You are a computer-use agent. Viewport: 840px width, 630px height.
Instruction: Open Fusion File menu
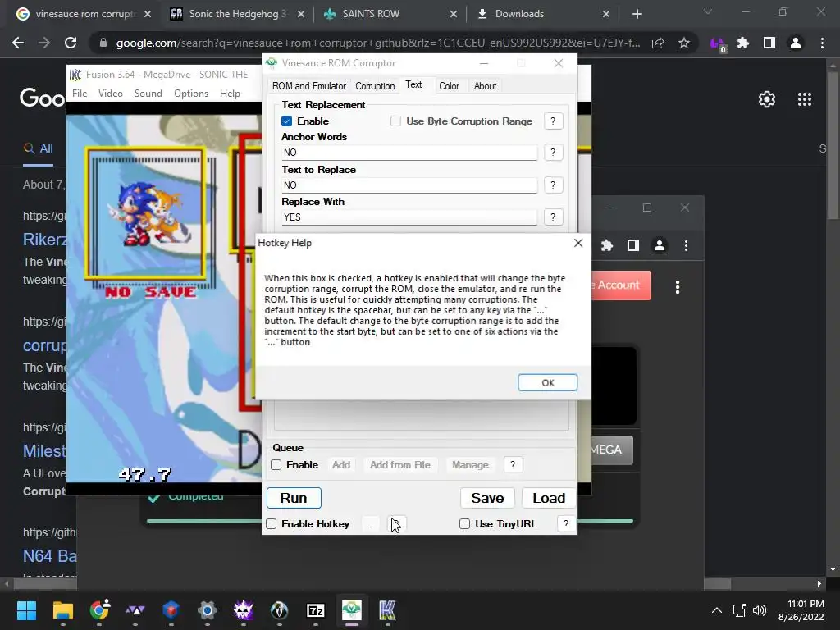80,94
